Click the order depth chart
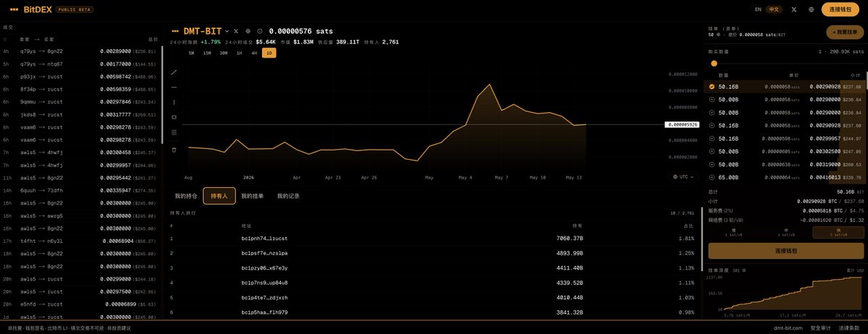Screen dimensions: 868x334 pos(793,294)
